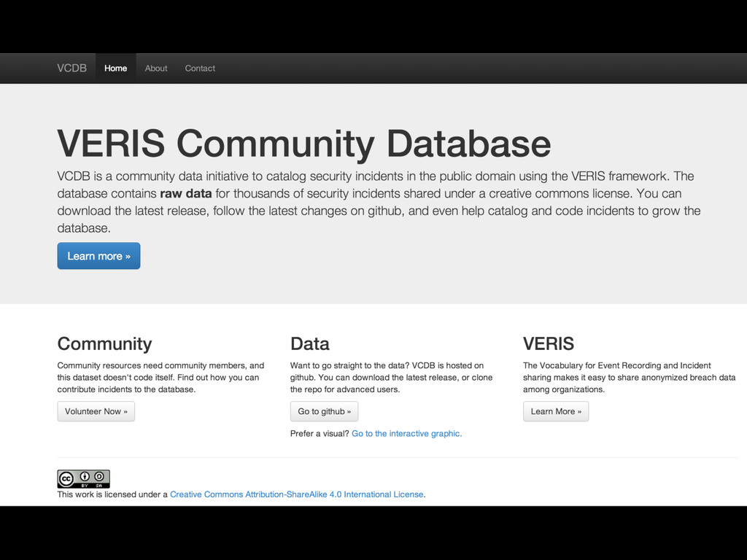Open Creative Commons Attribution-ShareAlike 4.0 license link
This screenshot has height=560, width=747.
pyautogui.click(x=297, y=494)
